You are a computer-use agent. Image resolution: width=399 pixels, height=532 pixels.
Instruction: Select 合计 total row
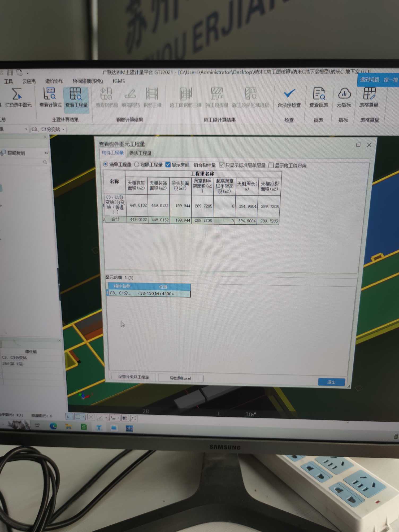point(192,220)
